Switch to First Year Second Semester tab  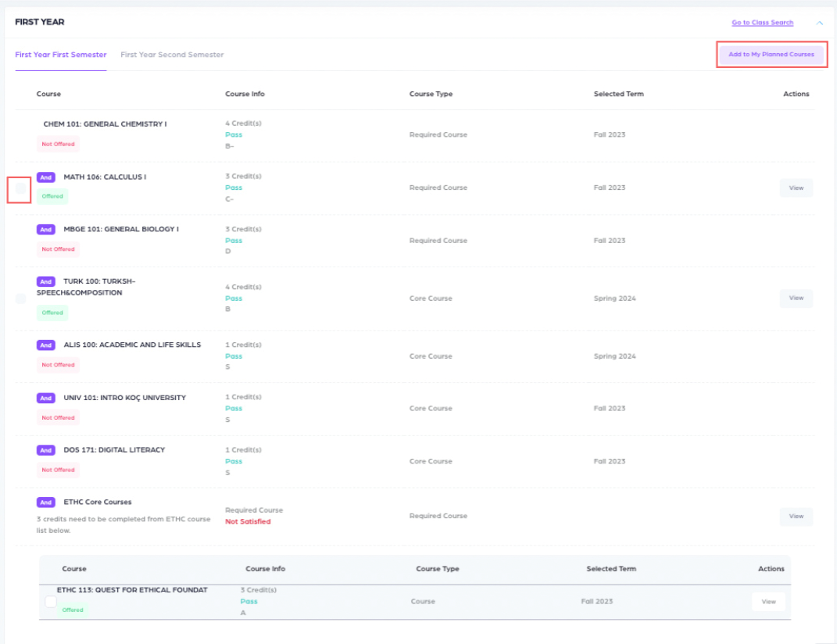172,55
